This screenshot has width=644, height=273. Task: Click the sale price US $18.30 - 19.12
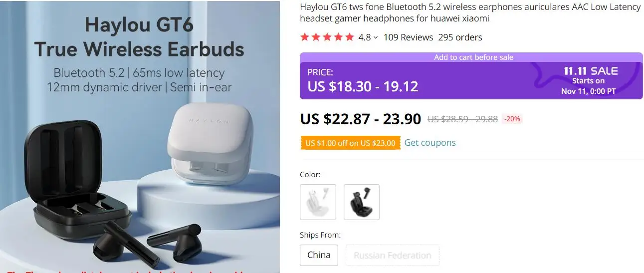tap(363, 86)
